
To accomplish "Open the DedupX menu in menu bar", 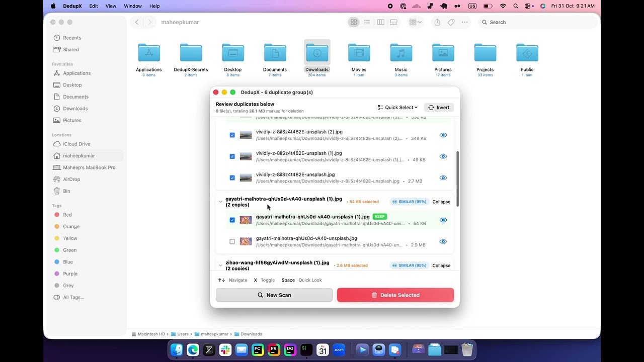I will point(73,6).
